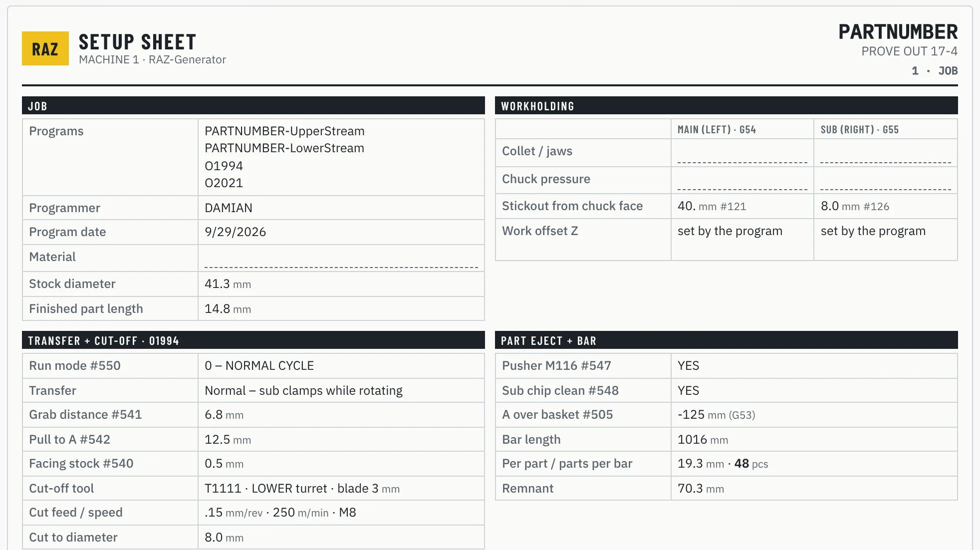980x550 pixels.
Task: Click facing stock value '0.5 mm'
Action: (224, 464)
